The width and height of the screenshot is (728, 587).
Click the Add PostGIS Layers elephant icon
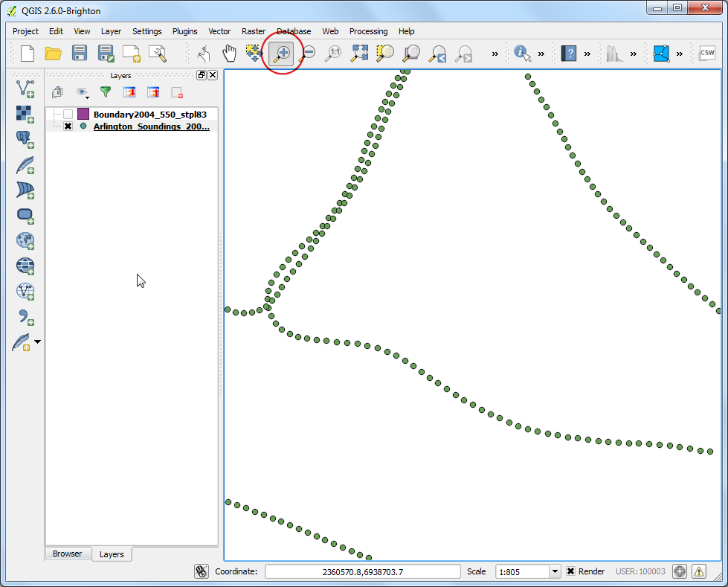click(x=25, y=139)
